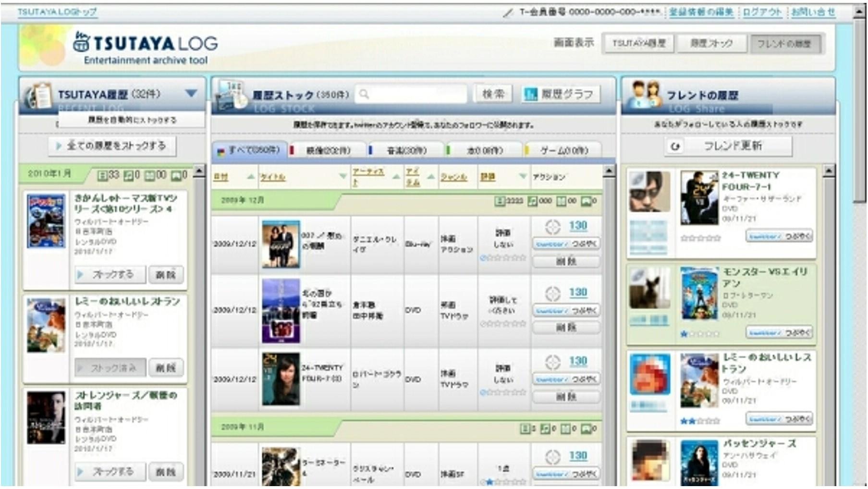The image size is (868, 489).
Task: Delete the 007 row with 削除
Action: pyautogui.click(x=566, y=261)
